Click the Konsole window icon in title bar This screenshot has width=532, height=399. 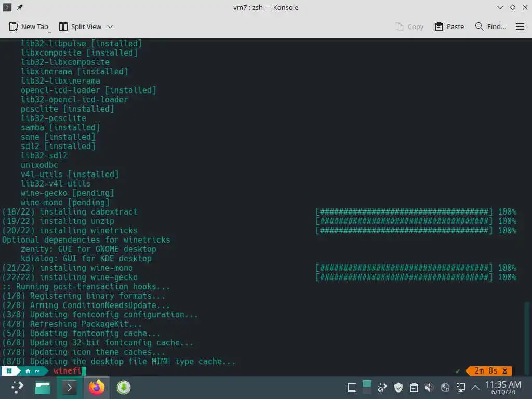pyautogui.click(x=7, y=7)
